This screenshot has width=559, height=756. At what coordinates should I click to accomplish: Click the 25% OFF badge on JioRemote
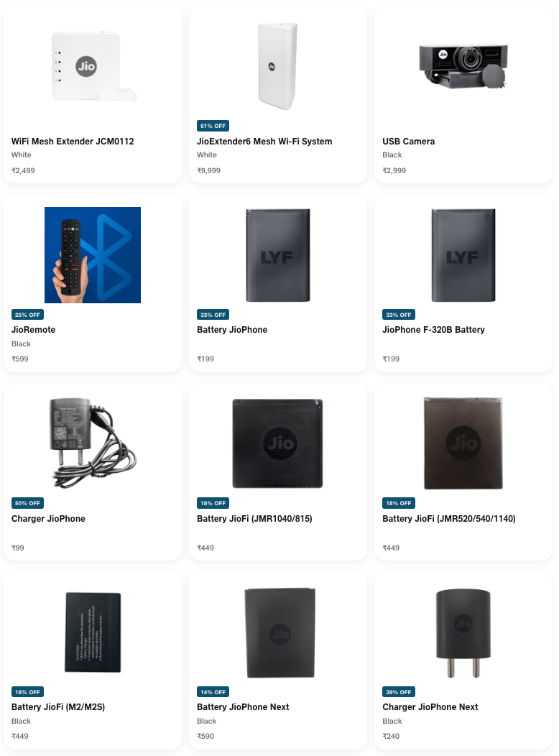(x=27, y=315)
